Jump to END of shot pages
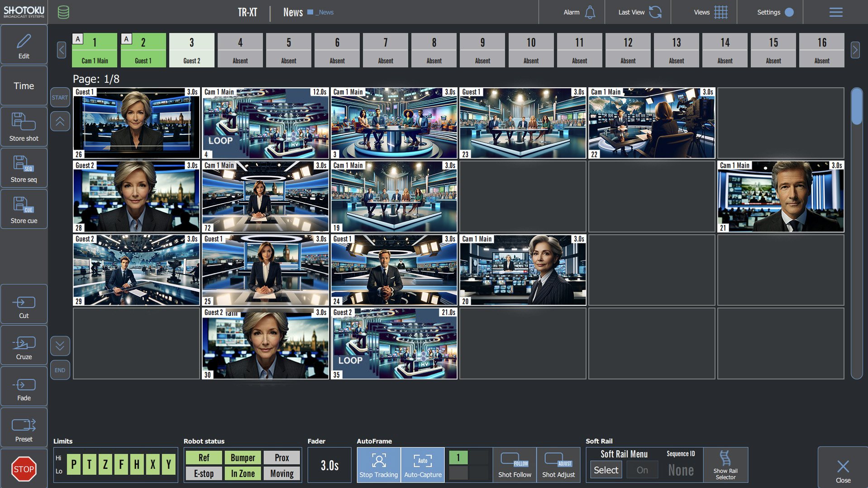Viewport: 868px width, 488px height. point(60,370)
